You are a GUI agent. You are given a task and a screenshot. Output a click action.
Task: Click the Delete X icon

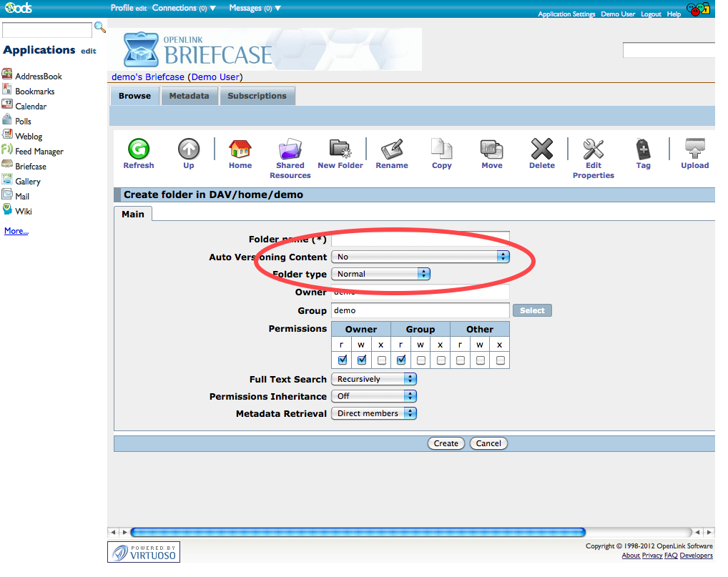coord(541,149)
